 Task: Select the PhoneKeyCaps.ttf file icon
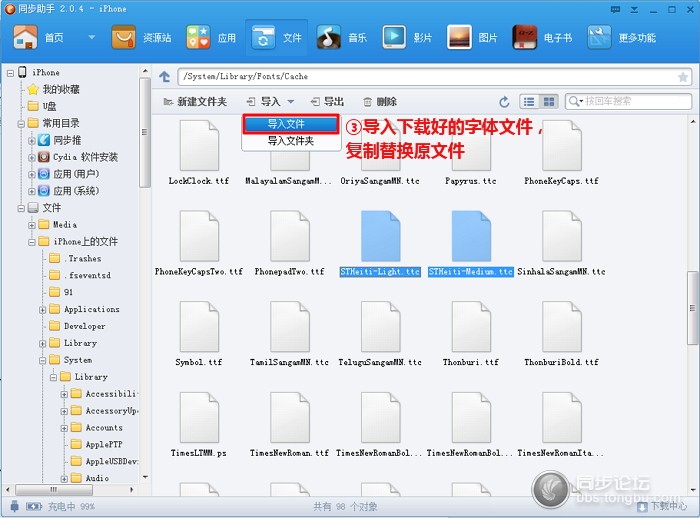click(x=562, y=146)
